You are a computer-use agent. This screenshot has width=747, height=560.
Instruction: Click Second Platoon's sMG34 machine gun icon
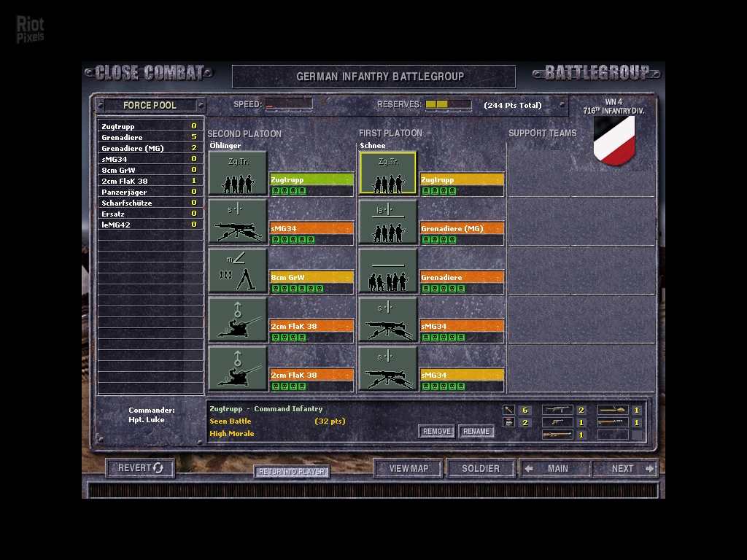[x=238, y=222]
